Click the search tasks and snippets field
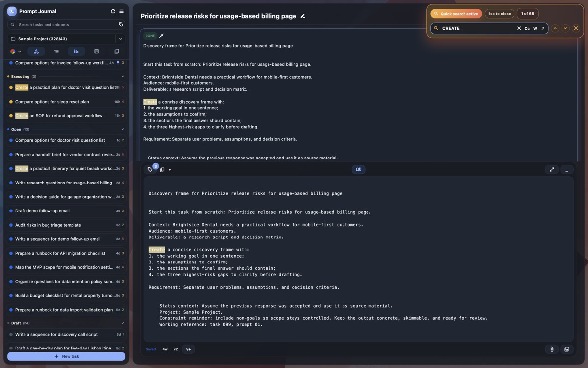588x368 pixels. pos(66,24)
